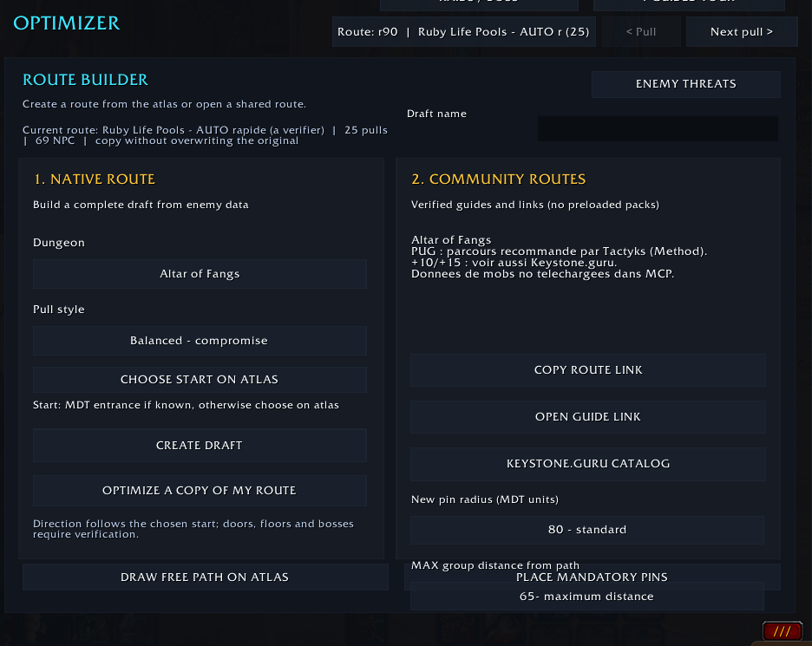Expand the Pull style selector

tap(200, 341)
